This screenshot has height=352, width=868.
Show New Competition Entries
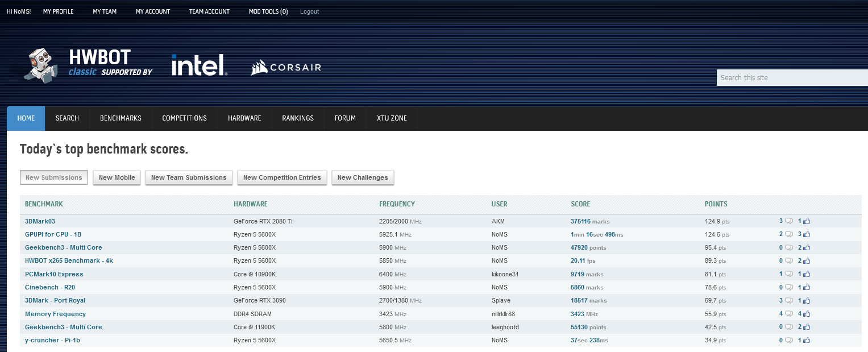coord(282,177)
